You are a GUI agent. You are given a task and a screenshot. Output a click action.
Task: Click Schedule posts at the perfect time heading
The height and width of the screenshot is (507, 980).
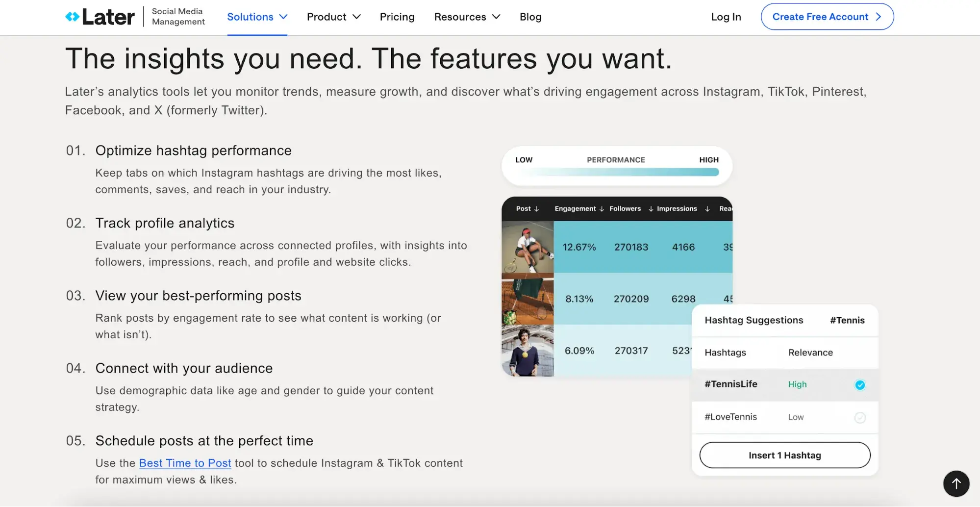[204, 441]
